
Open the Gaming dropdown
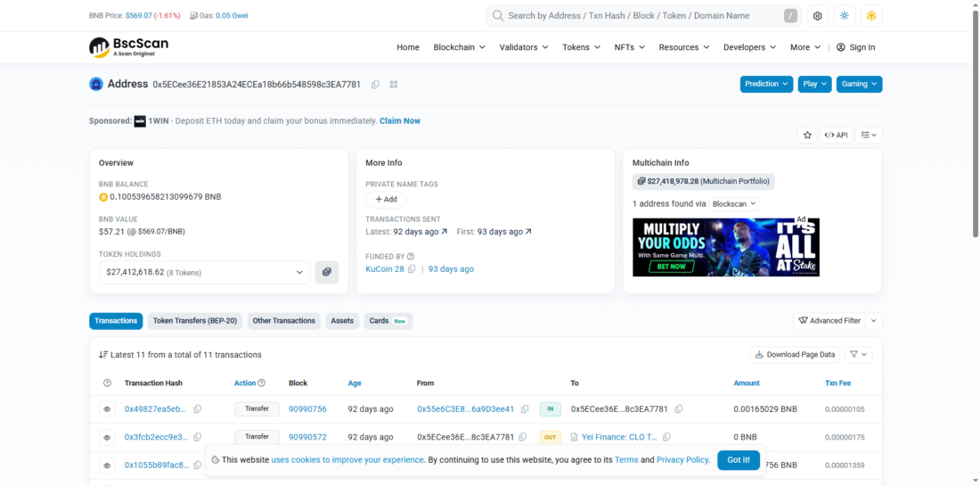coord(860,84)
